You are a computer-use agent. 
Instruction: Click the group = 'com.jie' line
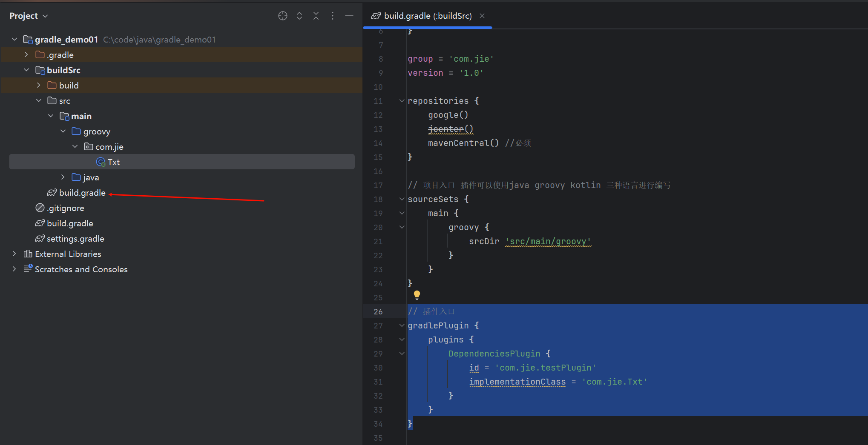[451, 59]
